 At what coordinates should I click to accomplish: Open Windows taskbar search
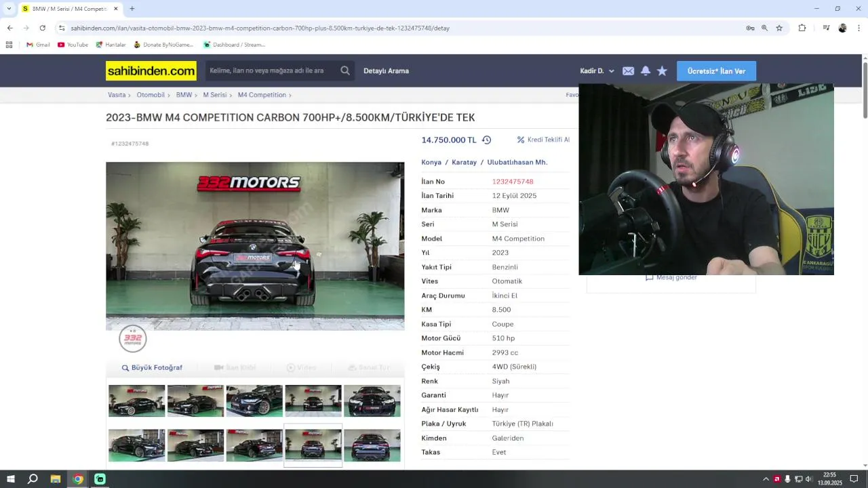[x=33, y=479]
